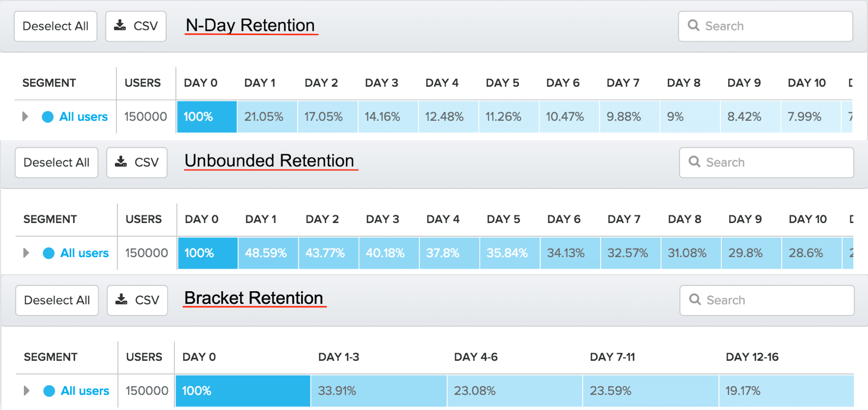Expand the All users row in Bracket Retention

(x=26, y=390)
